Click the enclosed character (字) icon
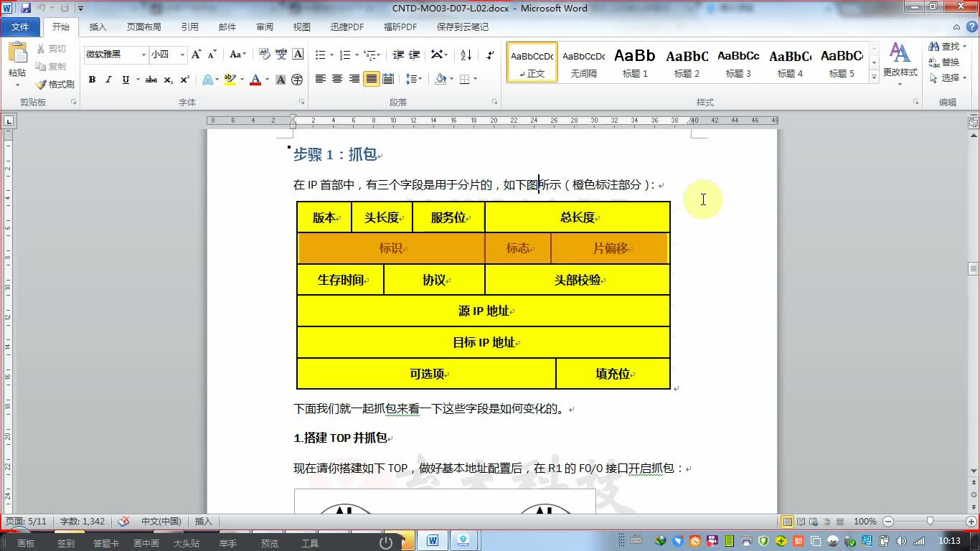Screen dimensions: 980x551 pos(297,80)
